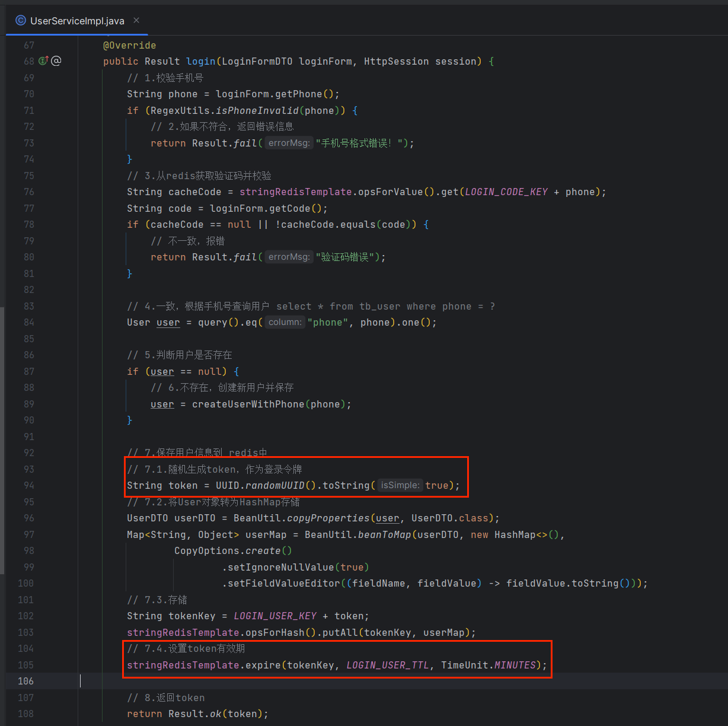Click the @ gutter icon on line 68

click(x=56, y=60)
